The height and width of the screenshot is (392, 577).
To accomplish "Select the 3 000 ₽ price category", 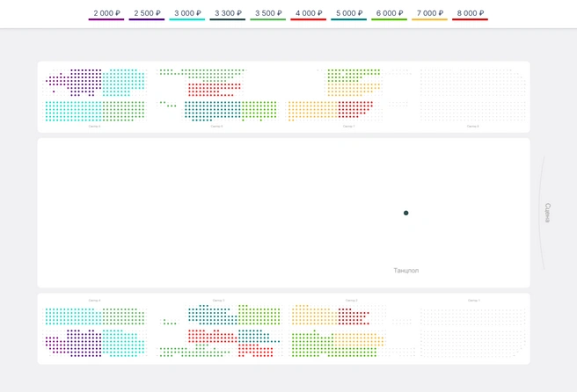I will coord(187,14).
